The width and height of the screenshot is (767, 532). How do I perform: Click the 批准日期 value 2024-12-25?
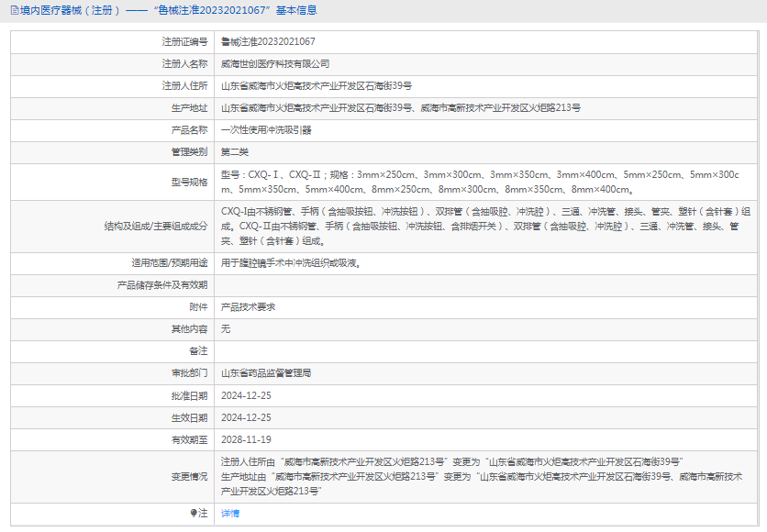[x=246, y=395]
